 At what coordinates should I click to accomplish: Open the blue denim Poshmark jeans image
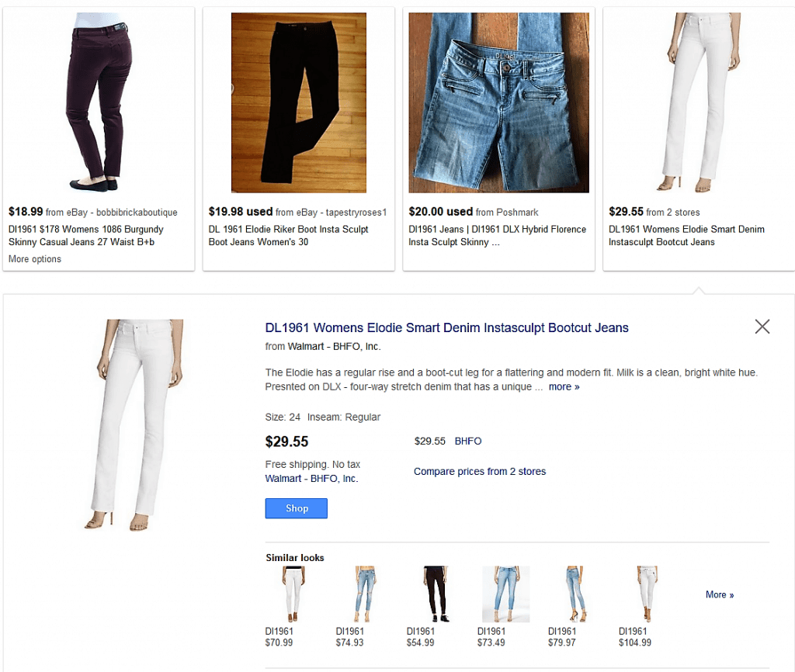[x=498, y=102]
